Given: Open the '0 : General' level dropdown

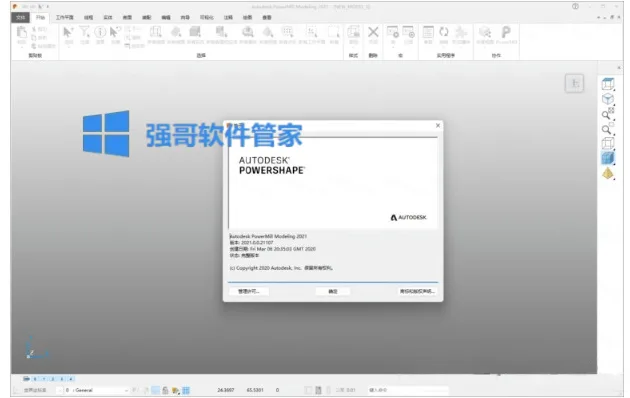Looking at the screenshot, I should (97, 390).
